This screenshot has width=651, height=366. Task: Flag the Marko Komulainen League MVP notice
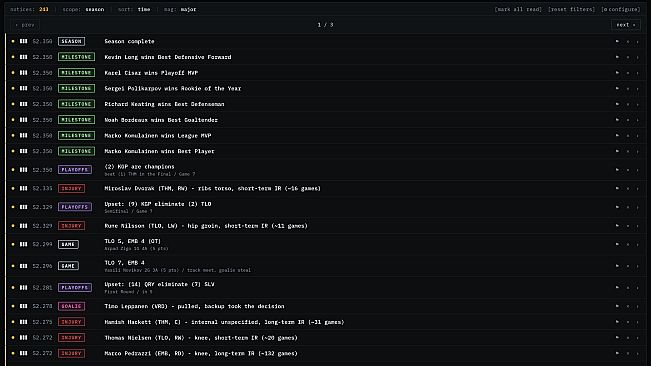pyautogui.click(x=617, y=136)
